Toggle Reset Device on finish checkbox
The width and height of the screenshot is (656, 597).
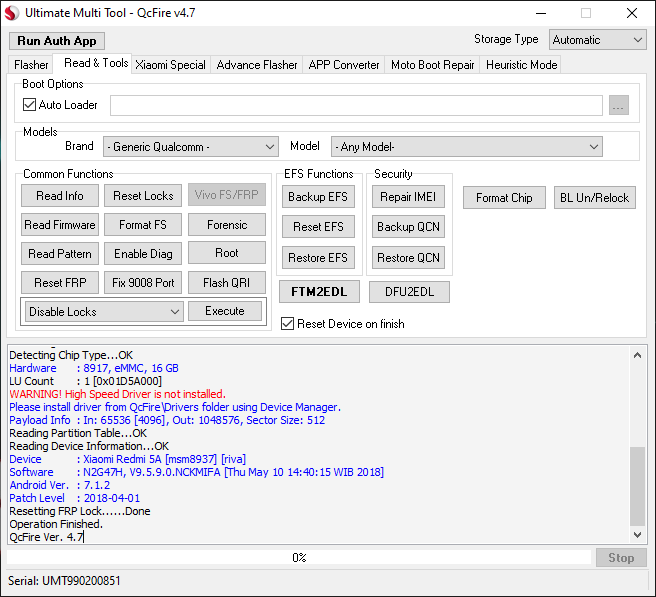pos(288,324)
